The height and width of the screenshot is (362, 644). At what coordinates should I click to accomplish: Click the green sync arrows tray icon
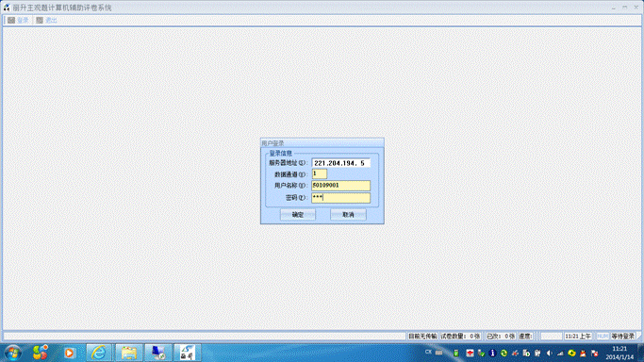click(504, 353)
